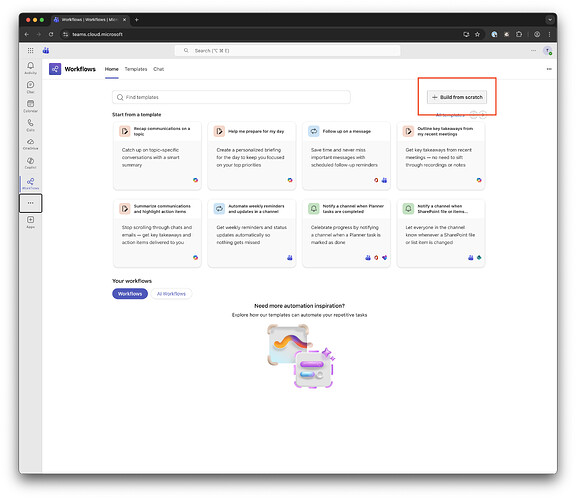Open Teams settings and more ellipsis

point(533,51)
